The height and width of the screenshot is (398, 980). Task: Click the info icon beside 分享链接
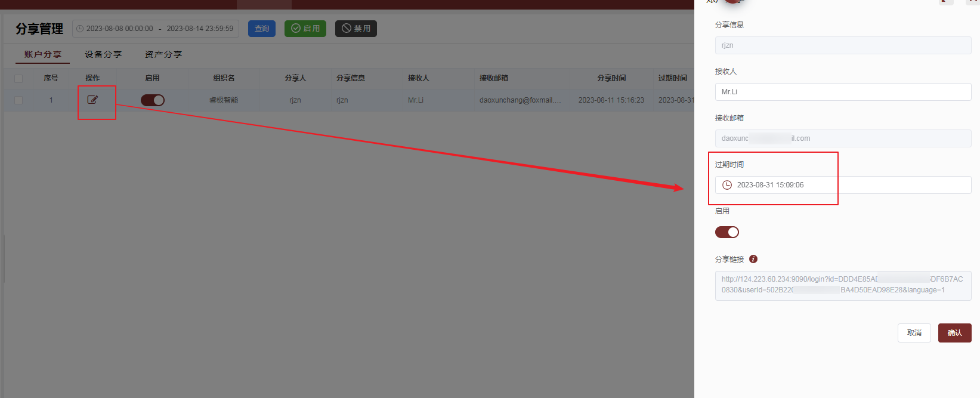click(753, 259)
